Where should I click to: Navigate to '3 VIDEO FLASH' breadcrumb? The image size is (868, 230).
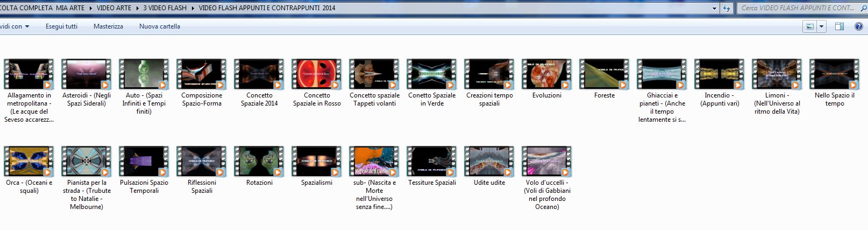pos(165,8)
